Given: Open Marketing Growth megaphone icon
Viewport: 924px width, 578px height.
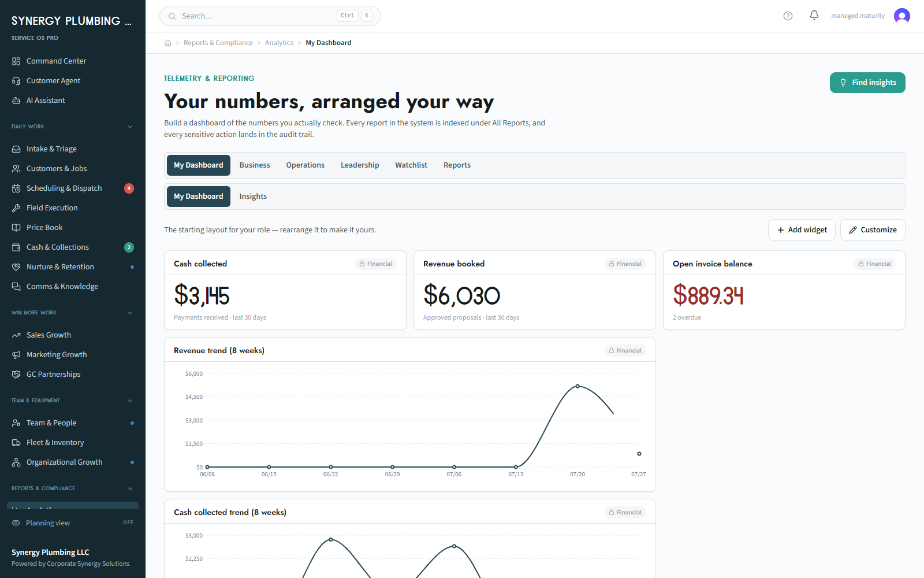Looking at the screenshot, I should coord(16,355).
